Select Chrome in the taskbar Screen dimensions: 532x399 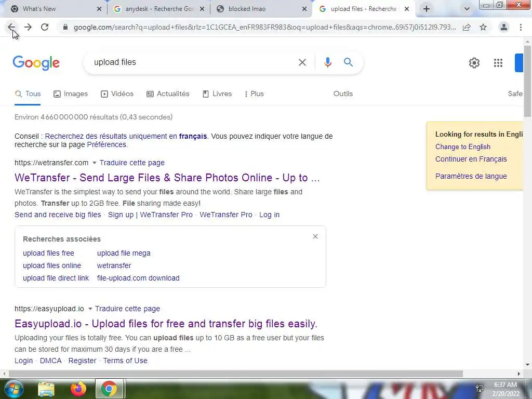(x=109, y=389)
